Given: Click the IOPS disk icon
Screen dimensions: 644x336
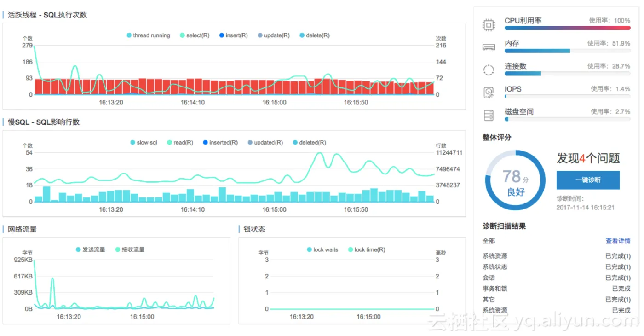Looking at the screenshot, I should click(489, 93).
